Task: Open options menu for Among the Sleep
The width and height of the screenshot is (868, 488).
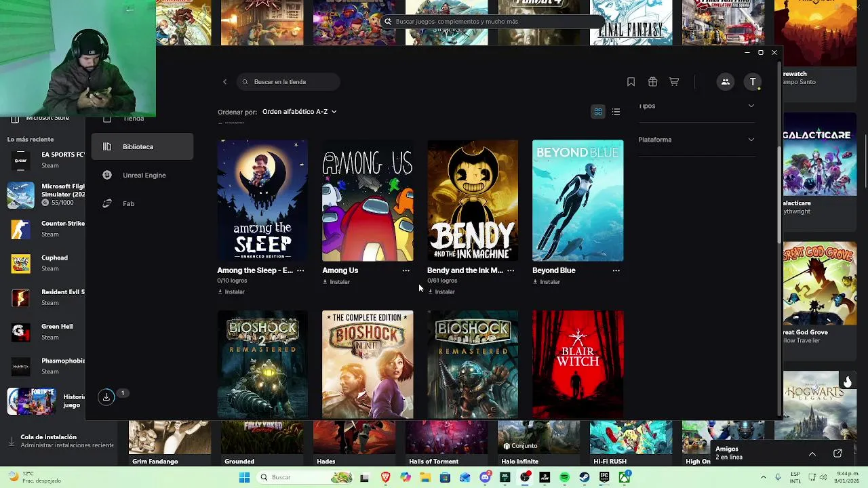Action: [x=300, y=270]
